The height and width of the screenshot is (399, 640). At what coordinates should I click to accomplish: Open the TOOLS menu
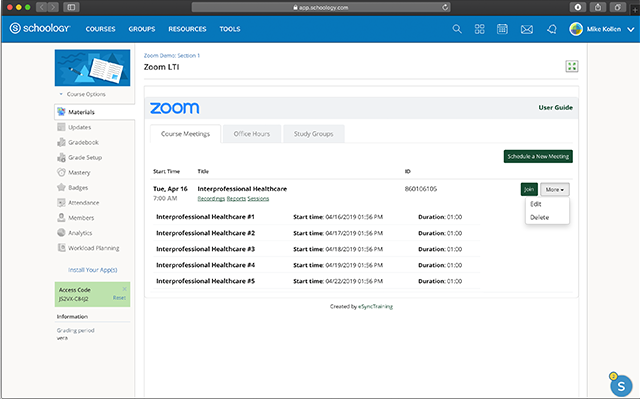coord(230,29)
